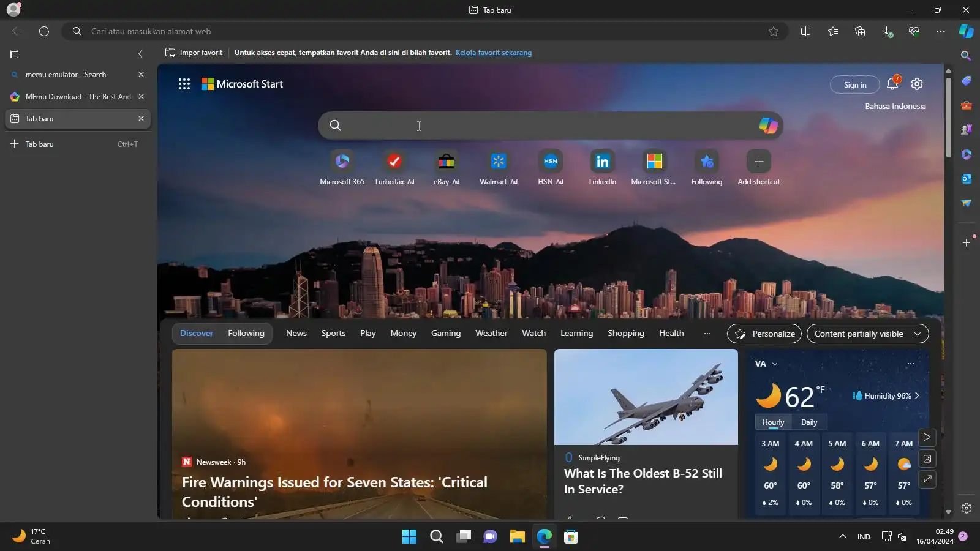Open the HSN shortcut
The width and height of the screenshot is (980, 551).
551,167
